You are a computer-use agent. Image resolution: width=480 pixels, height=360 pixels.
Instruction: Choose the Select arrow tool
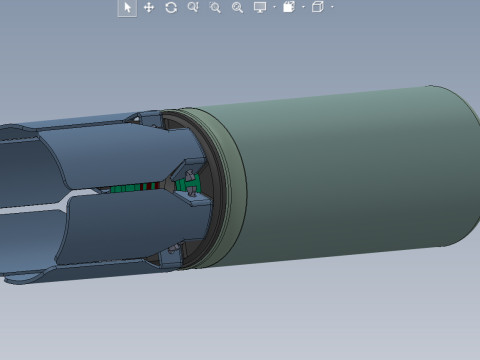(127, 7)
